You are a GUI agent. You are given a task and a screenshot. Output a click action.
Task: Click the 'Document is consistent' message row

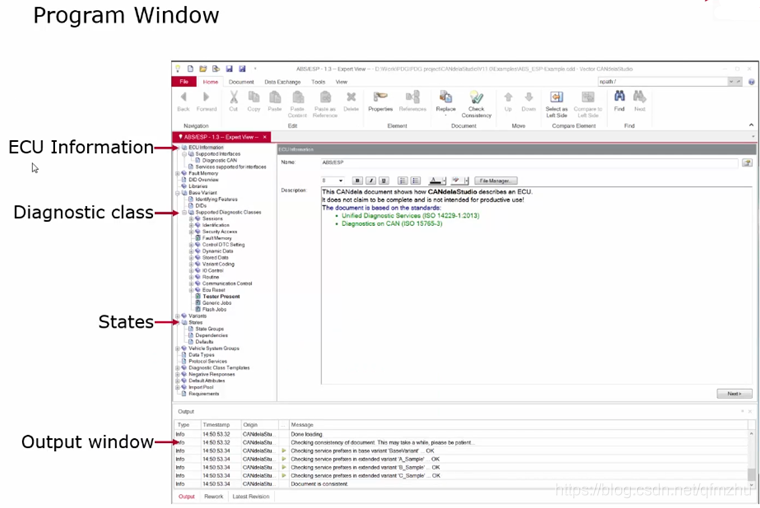(462, 484)
